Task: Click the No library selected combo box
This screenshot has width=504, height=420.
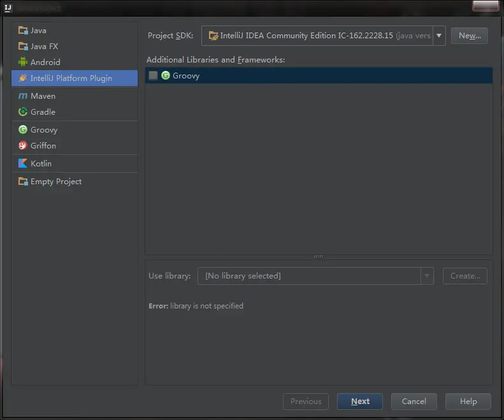Action: point(315,276)
